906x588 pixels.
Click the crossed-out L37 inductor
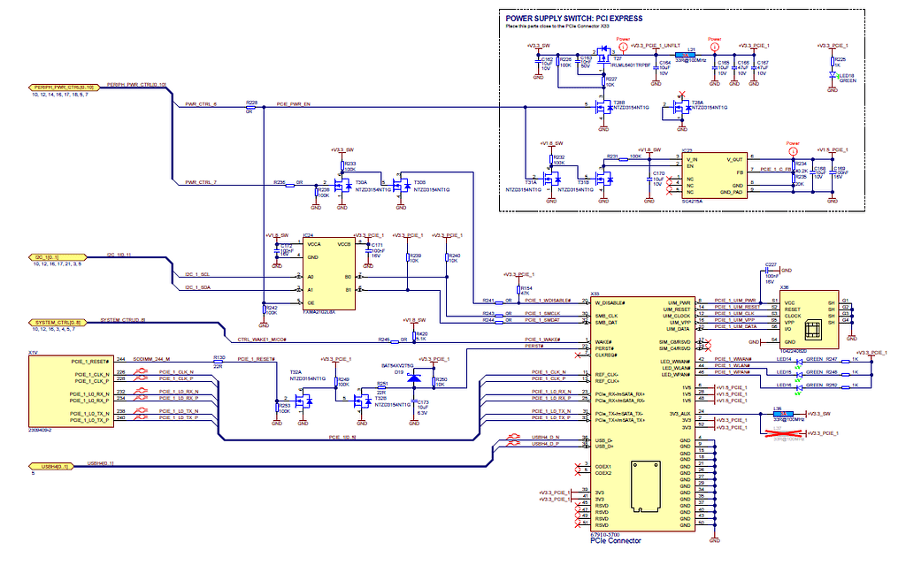click(x=781, y=434)
